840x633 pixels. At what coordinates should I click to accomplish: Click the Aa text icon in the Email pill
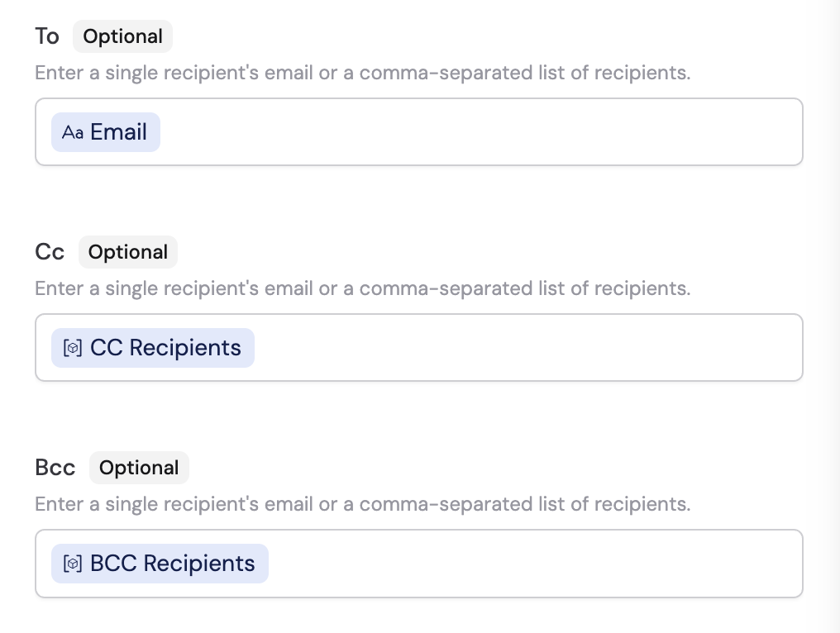pyautogui.click(x=73, y=131)
